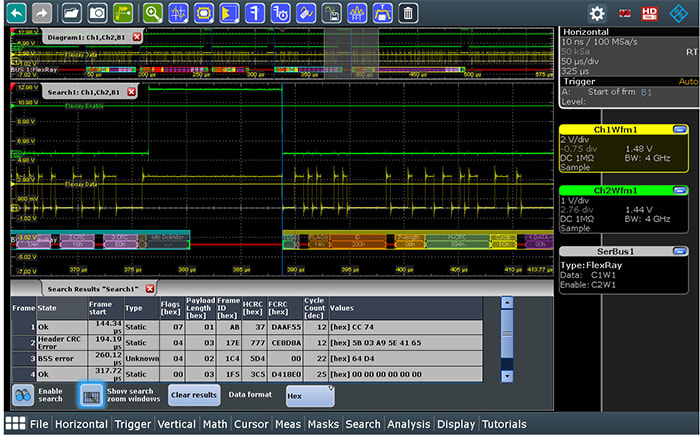Collapse the Ch2Wfm1 channel panel

pyautogui.click(x=680, y=190)
